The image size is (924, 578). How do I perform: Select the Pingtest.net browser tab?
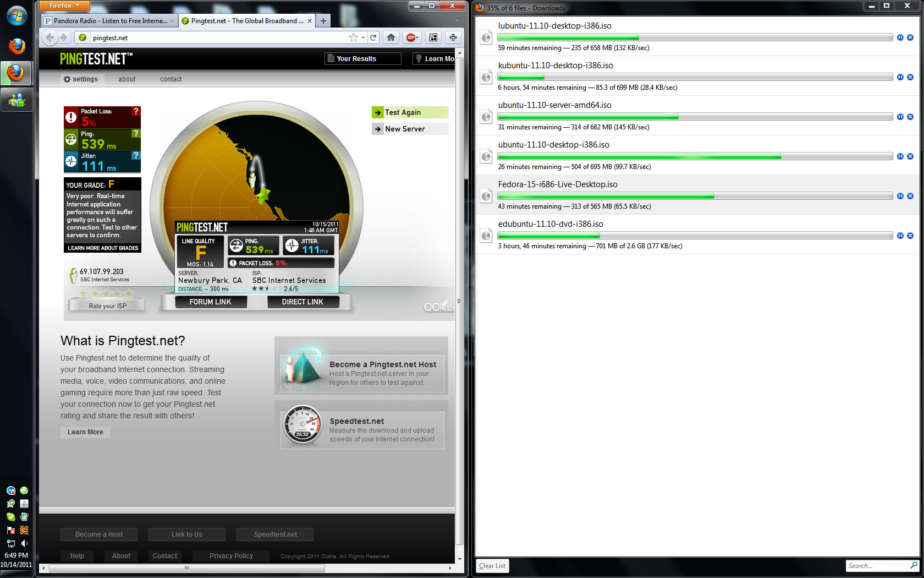(x=246, y=21)
